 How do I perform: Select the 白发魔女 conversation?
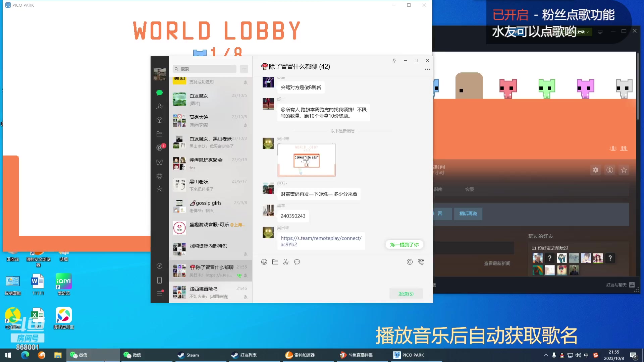point(210,99)
